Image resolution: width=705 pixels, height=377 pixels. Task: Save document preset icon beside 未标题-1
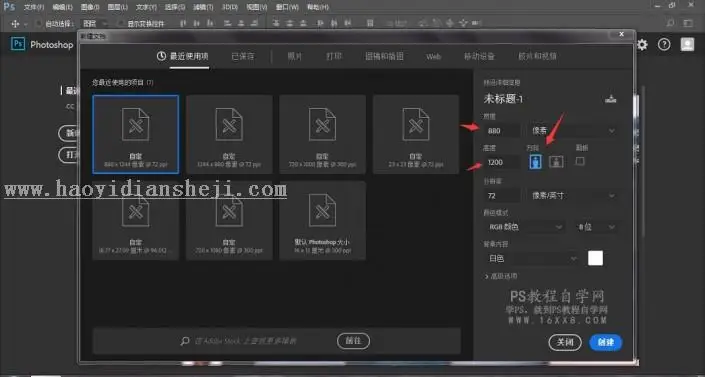[x=611, y=99]
